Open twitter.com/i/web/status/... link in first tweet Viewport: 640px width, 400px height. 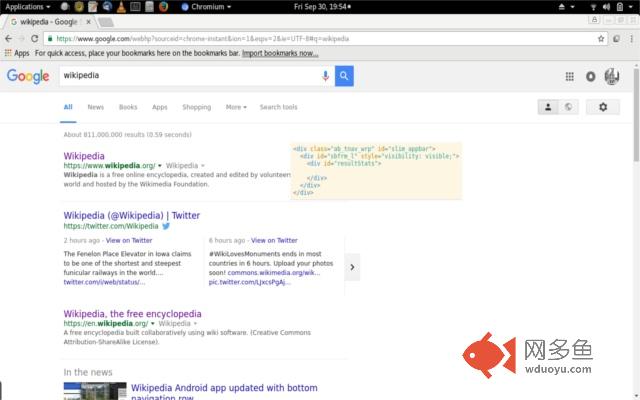coord(104,282)
